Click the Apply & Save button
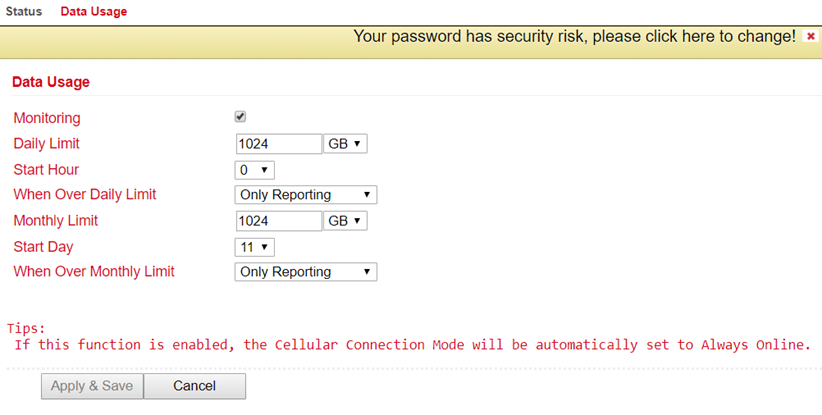Screen dimensions: 822x415 point(92,386)
